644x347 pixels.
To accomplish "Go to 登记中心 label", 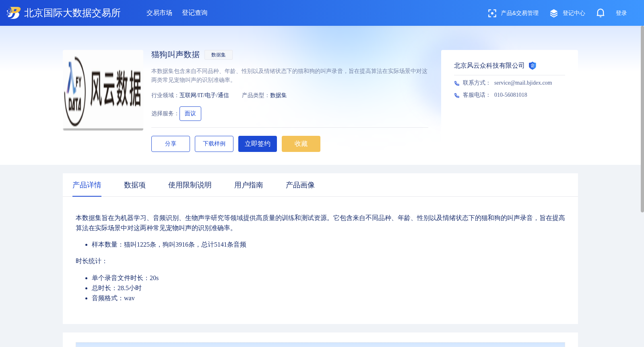I will coord(574,13).
